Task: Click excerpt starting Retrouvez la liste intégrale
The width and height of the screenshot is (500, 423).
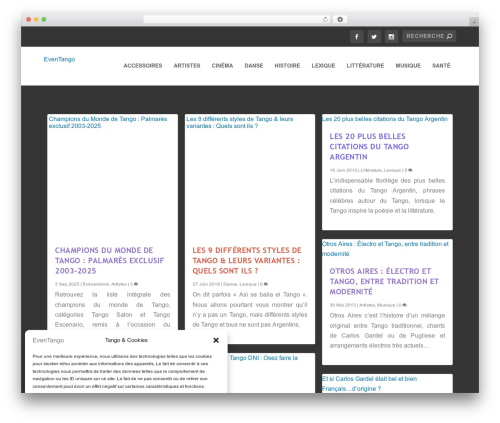Action: 112,310
